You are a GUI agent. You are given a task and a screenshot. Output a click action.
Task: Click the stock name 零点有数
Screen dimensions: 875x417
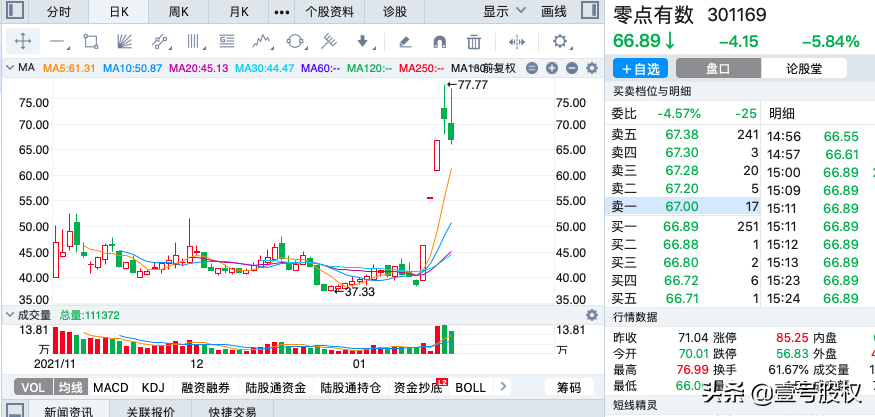(653, 15)
